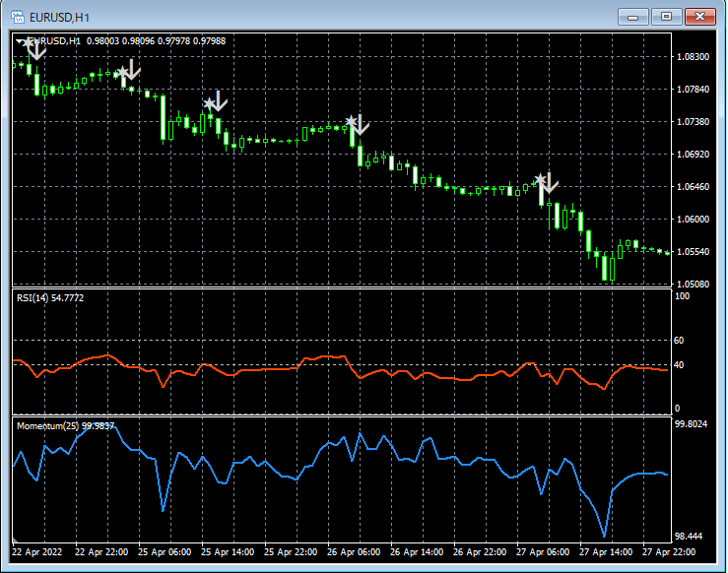Click the RSI 60 level label

tap(679, 340)
